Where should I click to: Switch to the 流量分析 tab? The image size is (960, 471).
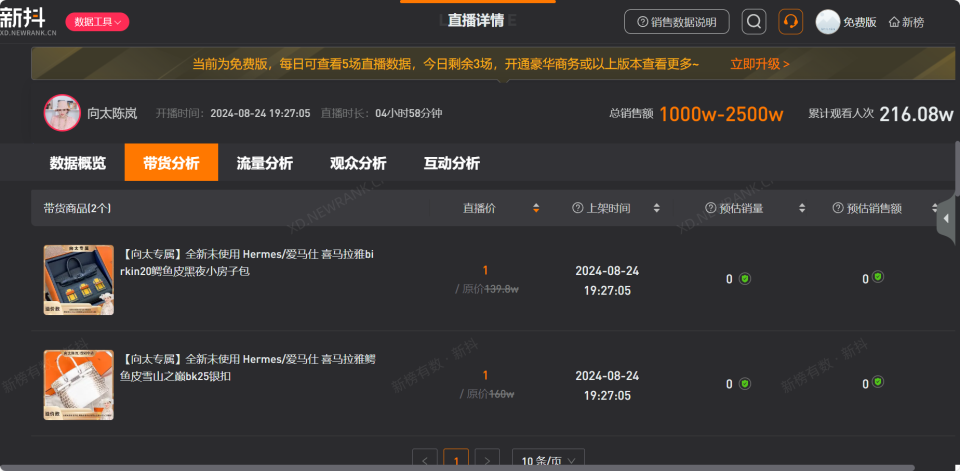[264, 163]
